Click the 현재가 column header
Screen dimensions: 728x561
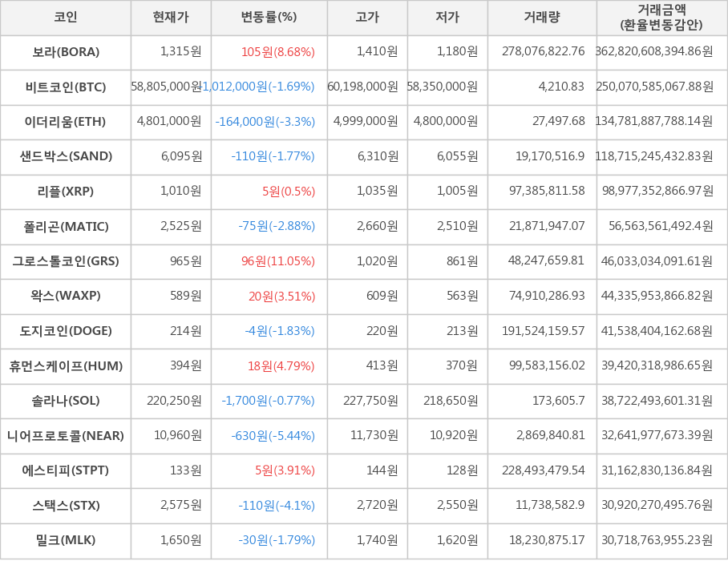pyautogui.click(x=170, y=18)
